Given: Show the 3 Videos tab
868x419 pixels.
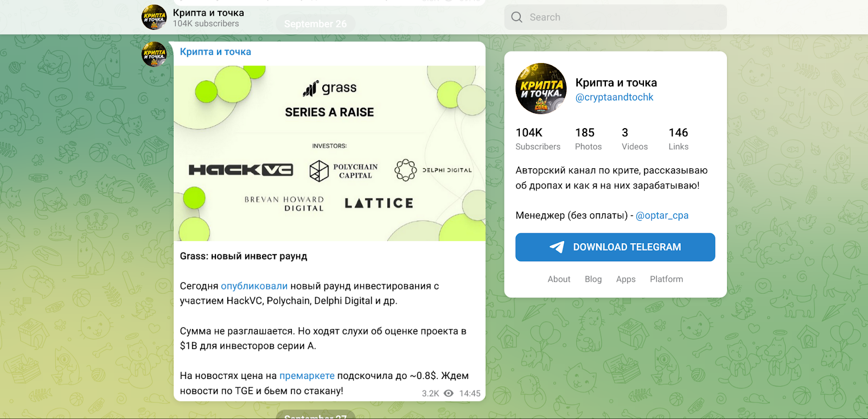Looking at the screenshot, I should click(635, 139).
